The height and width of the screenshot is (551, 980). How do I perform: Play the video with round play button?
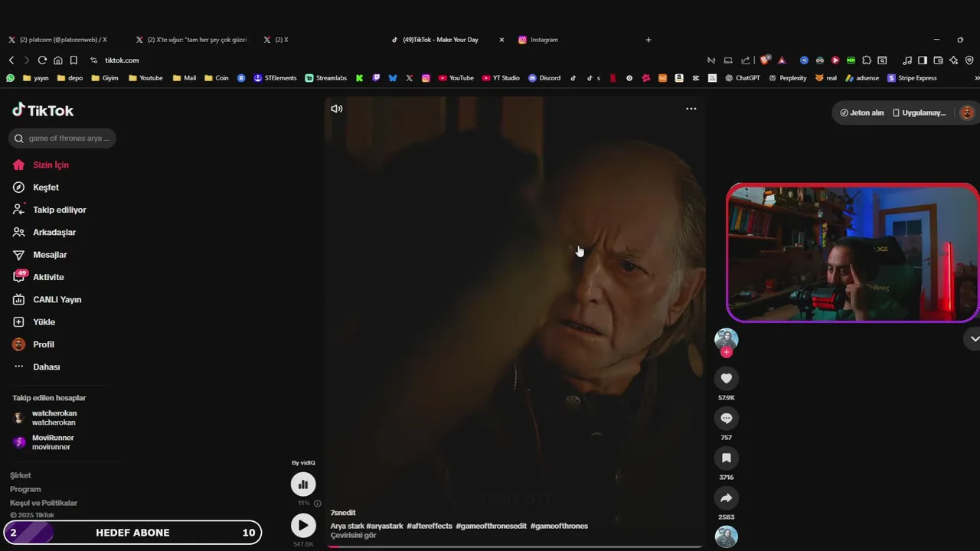click(x=303, y=525)
